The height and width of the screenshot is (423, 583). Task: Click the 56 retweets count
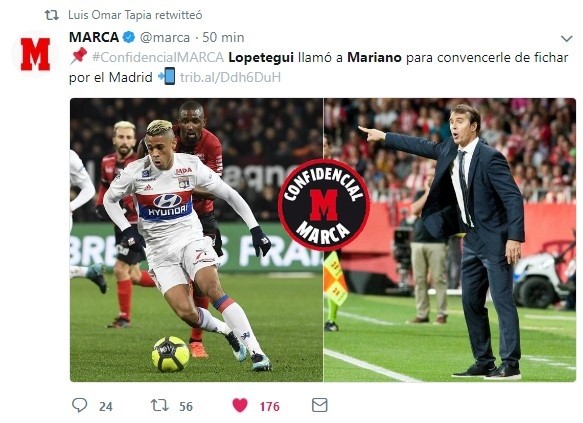pos(186,407)
